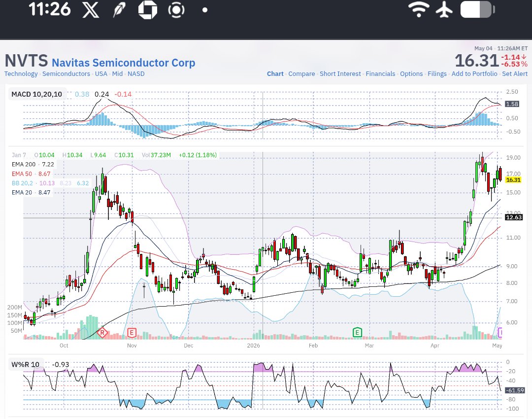Click the 12.63 crosshair price label
Screen dimensions: 532x419
(514, 217)
